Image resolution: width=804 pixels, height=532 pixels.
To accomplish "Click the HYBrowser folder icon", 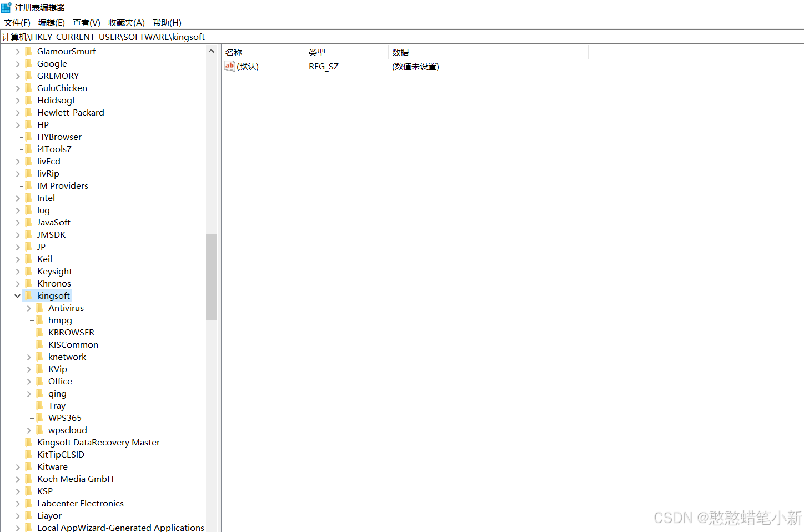I will 29,137.
